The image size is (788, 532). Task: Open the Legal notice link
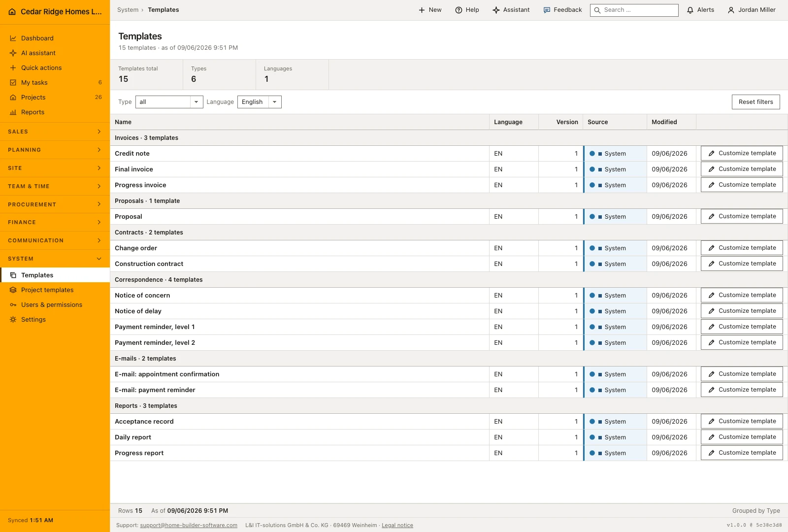397,526
